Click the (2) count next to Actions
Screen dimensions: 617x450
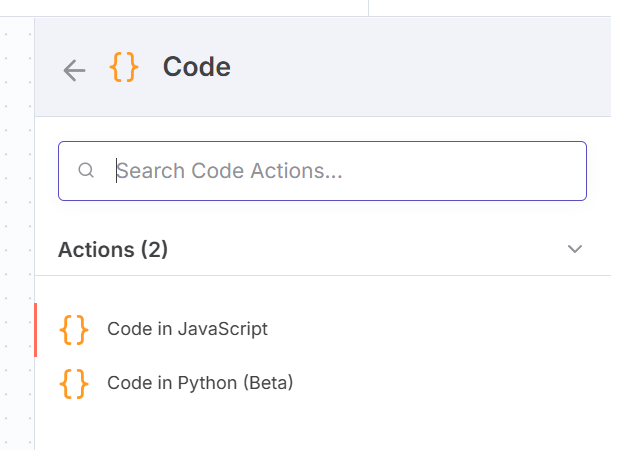point(154,249)
